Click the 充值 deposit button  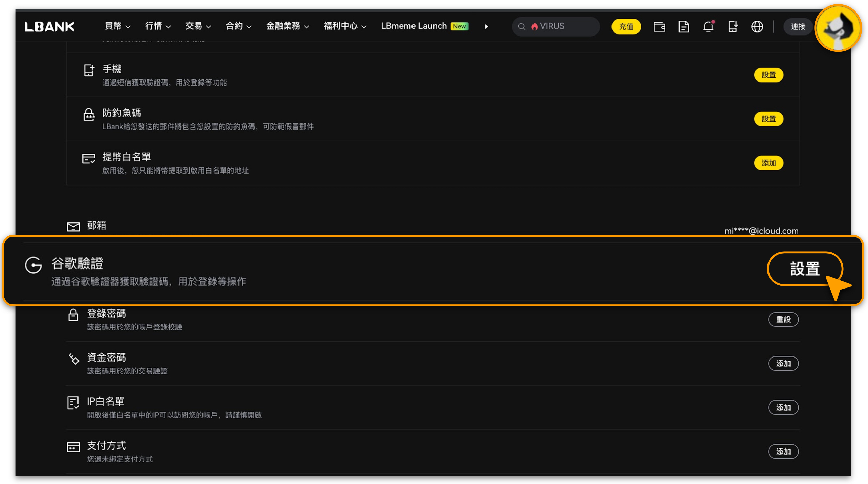626,26
